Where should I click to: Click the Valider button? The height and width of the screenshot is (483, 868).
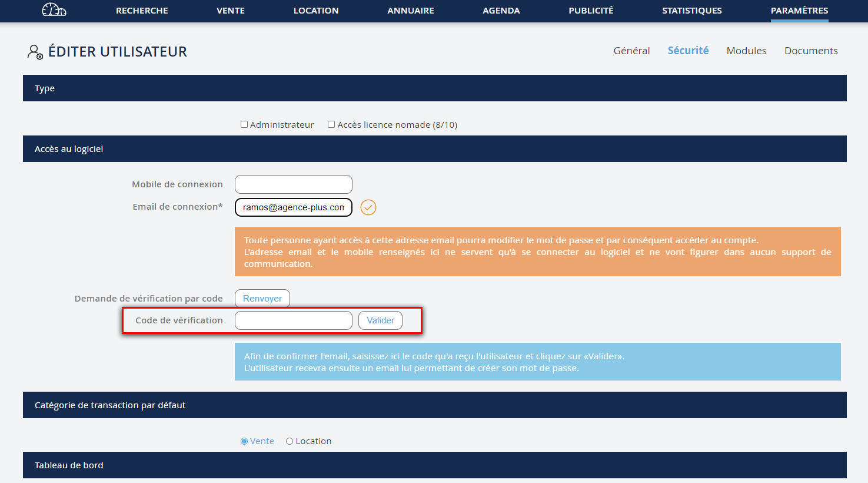pos(380,320)
